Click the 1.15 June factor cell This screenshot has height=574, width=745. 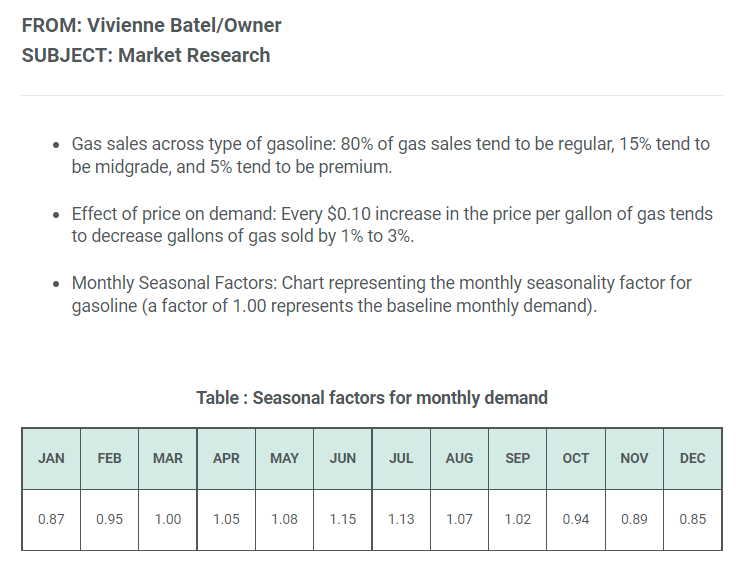[x=343, y=519]
